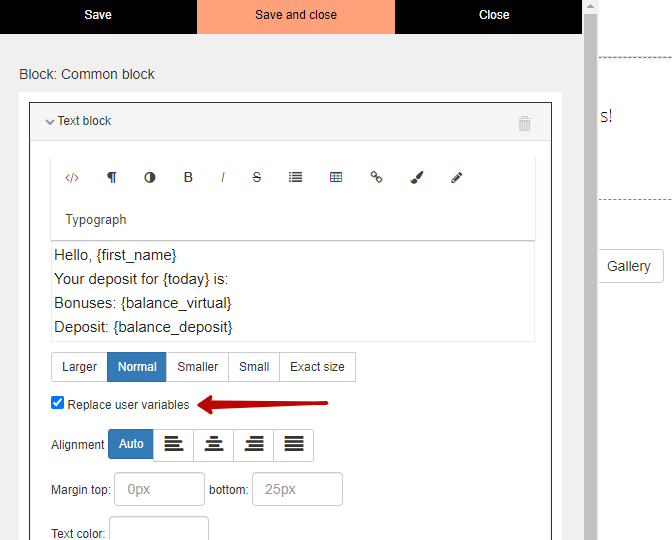Insert a link with chain icon
Screen dimensions: 672x540
(376, 177)
